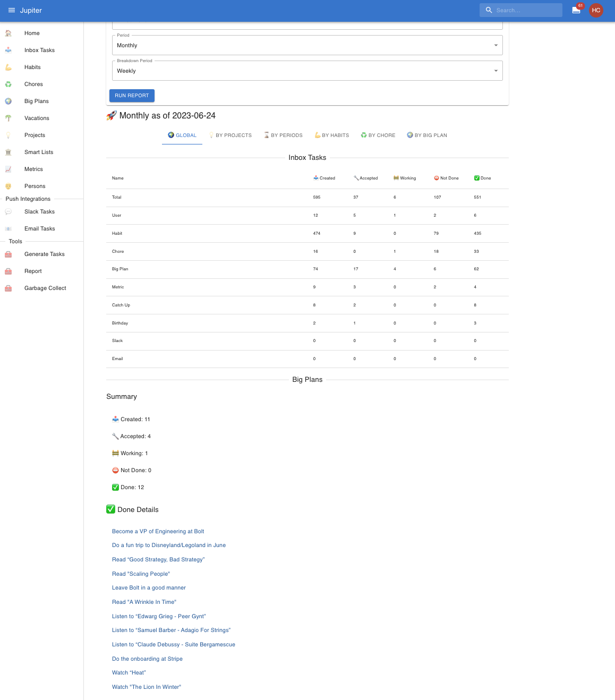This screenshot has width=615, height=700.
Task: Open the HC user avatar menu
Action: (596, 10)
